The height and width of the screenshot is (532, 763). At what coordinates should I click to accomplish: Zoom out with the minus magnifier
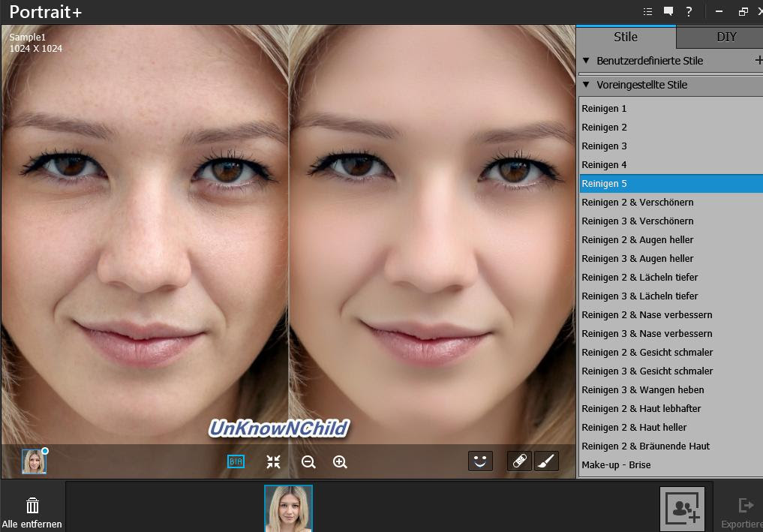tap(308, 462)
